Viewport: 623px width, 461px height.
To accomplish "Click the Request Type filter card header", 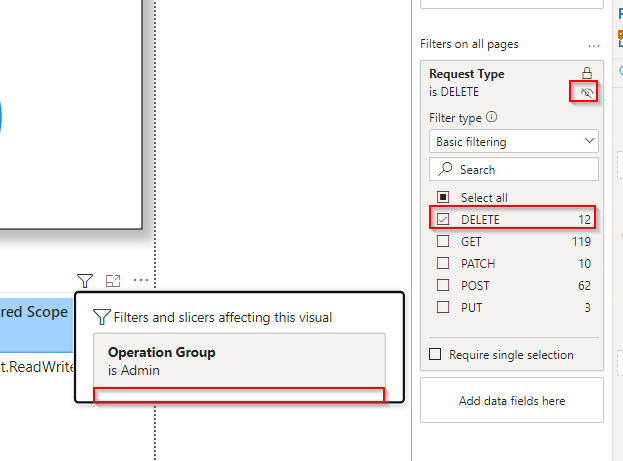I will click(467, 74).
